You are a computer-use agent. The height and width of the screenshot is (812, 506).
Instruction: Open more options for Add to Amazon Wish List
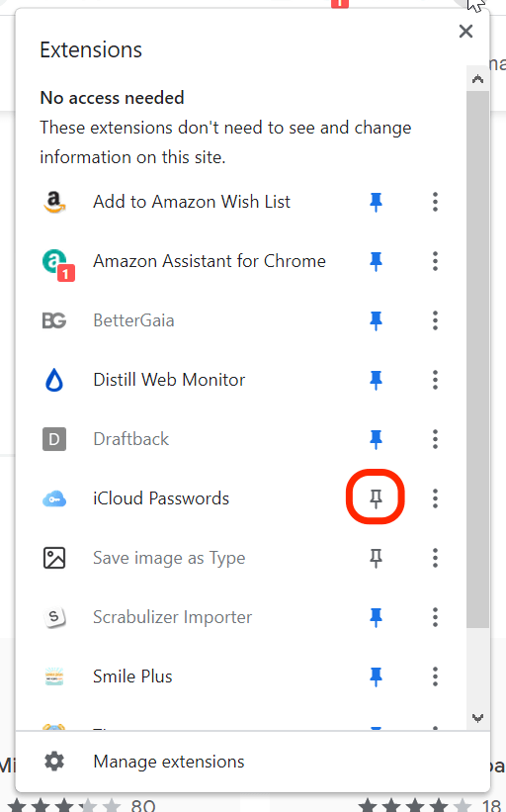(435, 202)
